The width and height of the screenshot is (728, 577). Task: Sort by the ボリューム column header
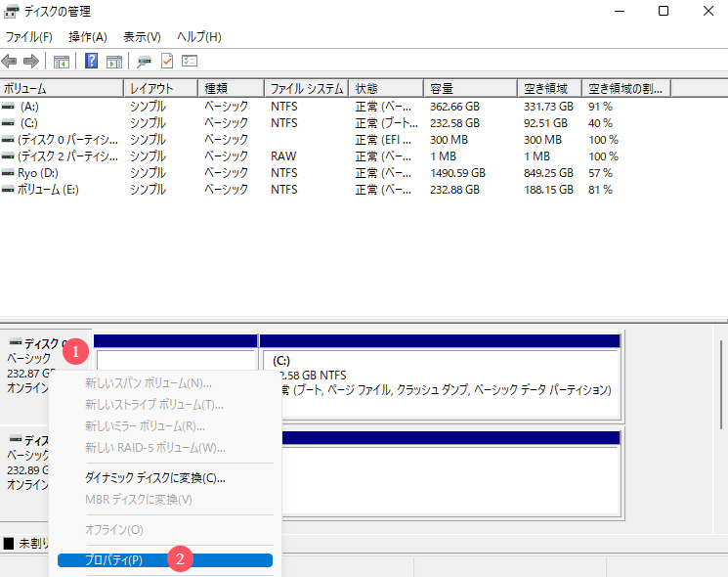pos(62,88)
